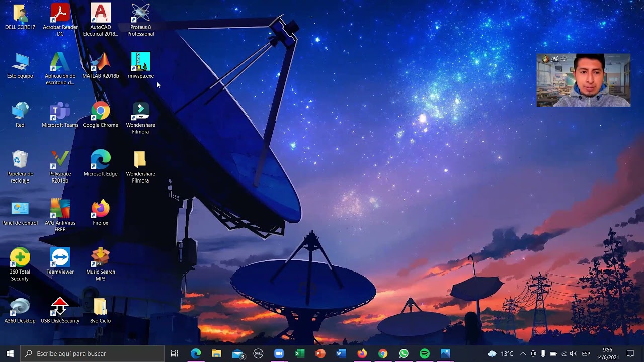644x362 pixels.
Task: Launch Polyspace R2018b shortcut
Action: coord(60,167)
